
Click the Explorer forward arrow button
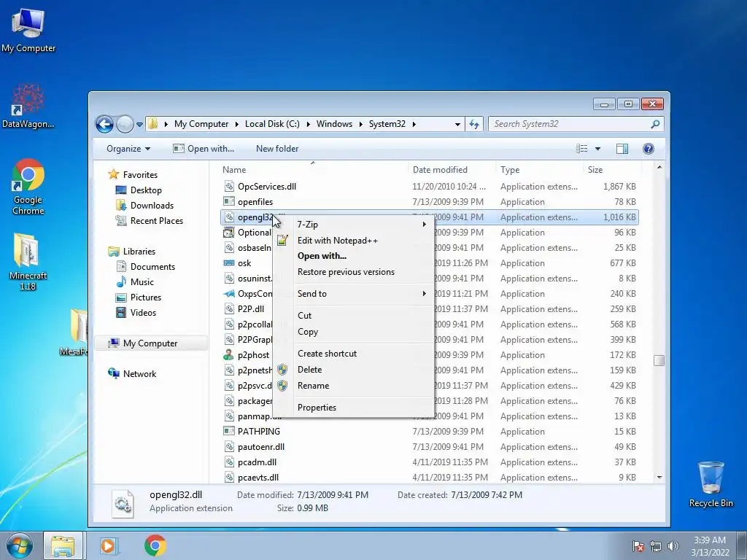pyautogui.click(x=125, y=124)
